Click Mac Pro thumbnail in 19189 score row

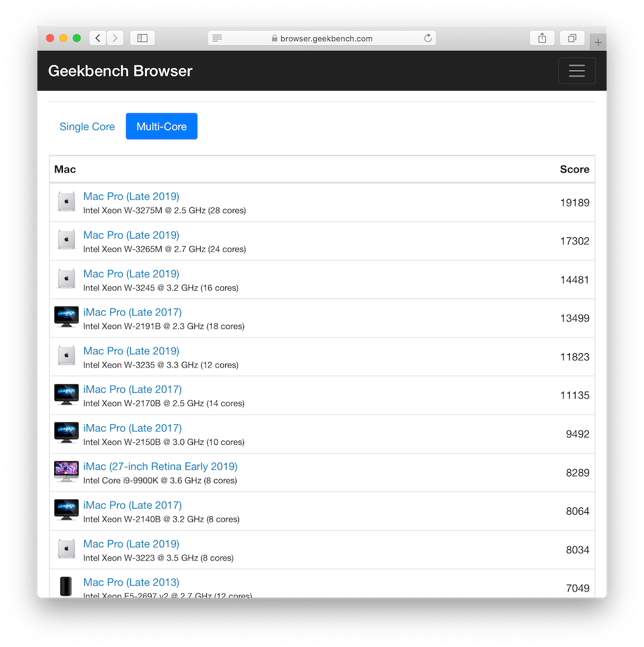(x=67, y=202)
